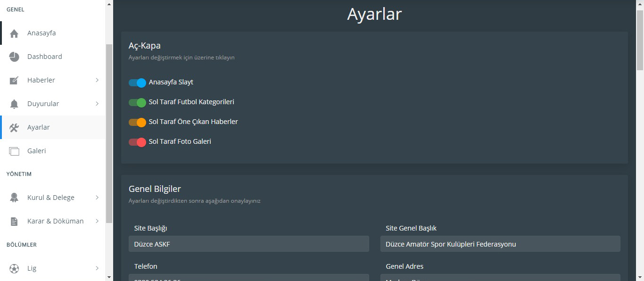This screenshot has width=644, height=281.
Task: Click the Kurul & Delege badge icon
Action: click(14, 198)
